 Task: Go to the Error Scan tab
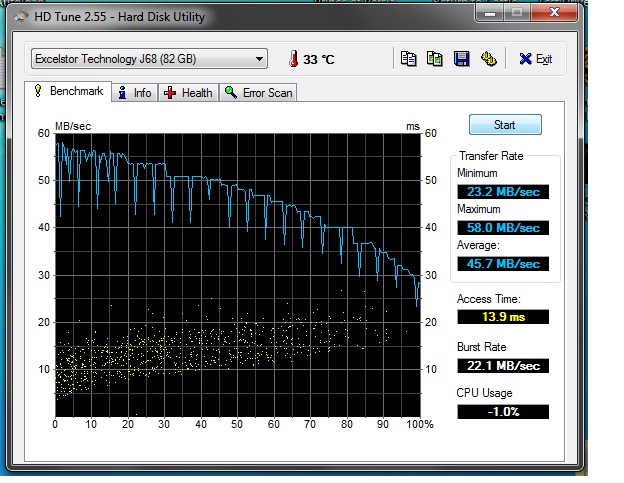point(258,93)
